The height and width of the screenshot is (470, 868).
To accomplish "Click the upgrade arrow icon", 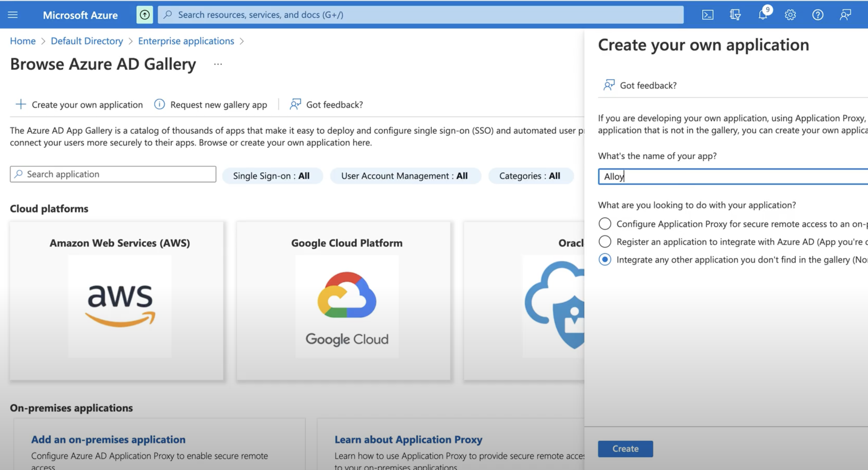I will 144,15.
